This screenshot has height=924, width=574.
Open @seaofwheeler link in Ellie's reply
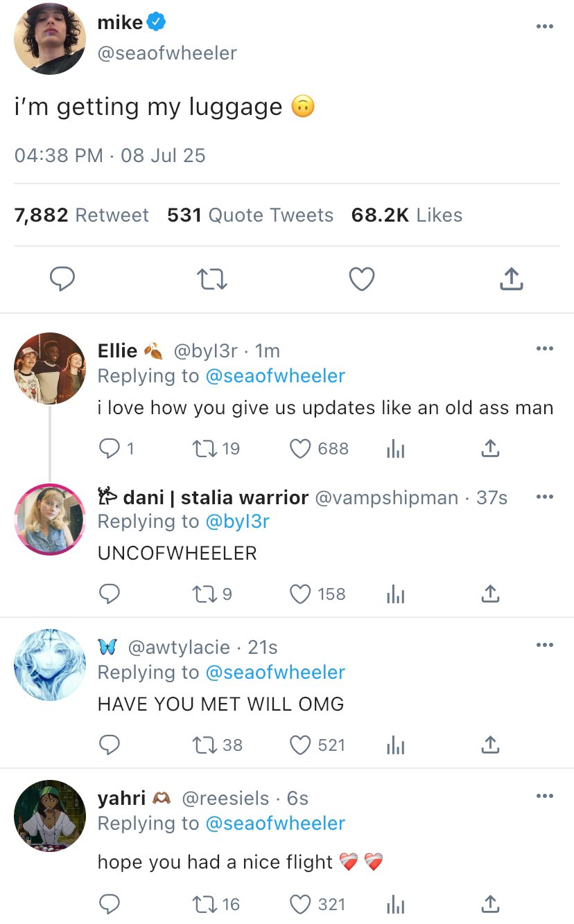pos(275,375)
